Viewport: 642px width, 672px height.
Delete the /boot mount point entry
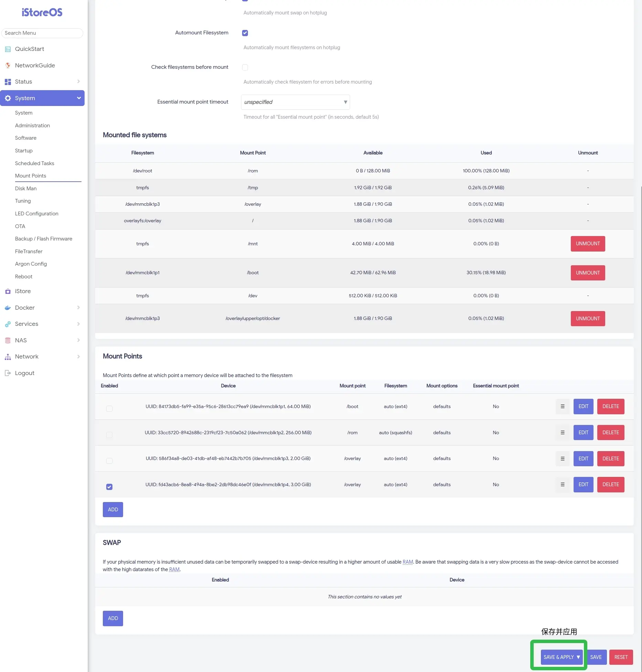(x=610, y=406)
